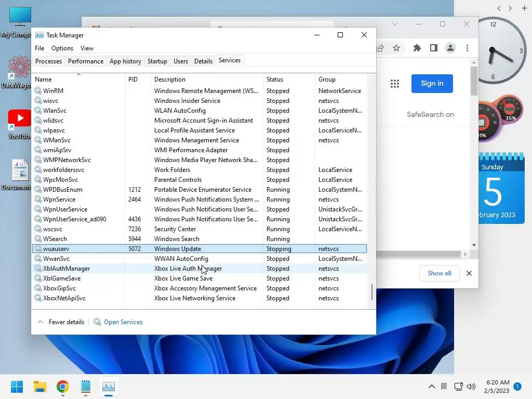
Task: Sort services by Description column header
Action: pos(207,79)
